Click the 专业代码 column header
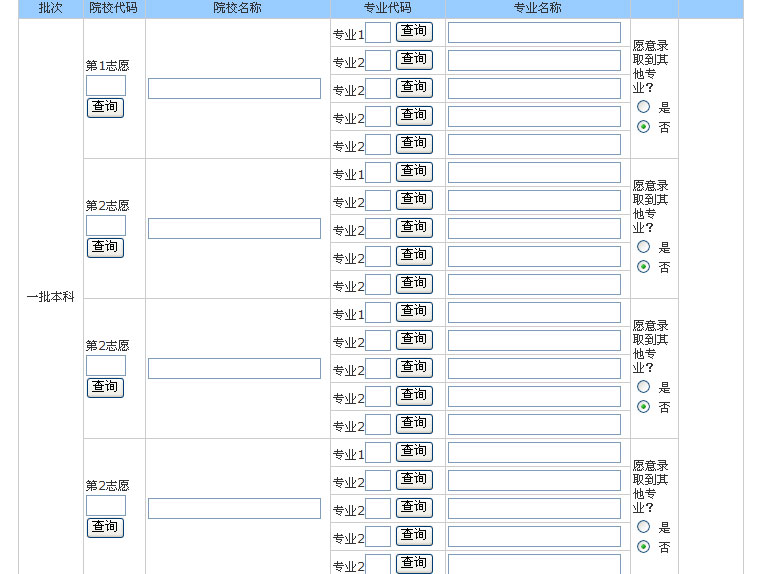This screenshot has width=758, height=574. (x=388, y=8)
